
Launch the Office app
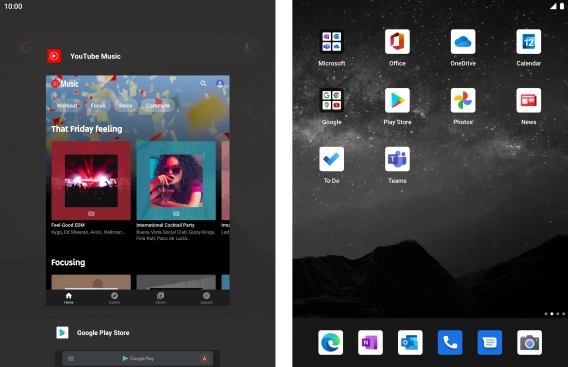coord(397,42)
